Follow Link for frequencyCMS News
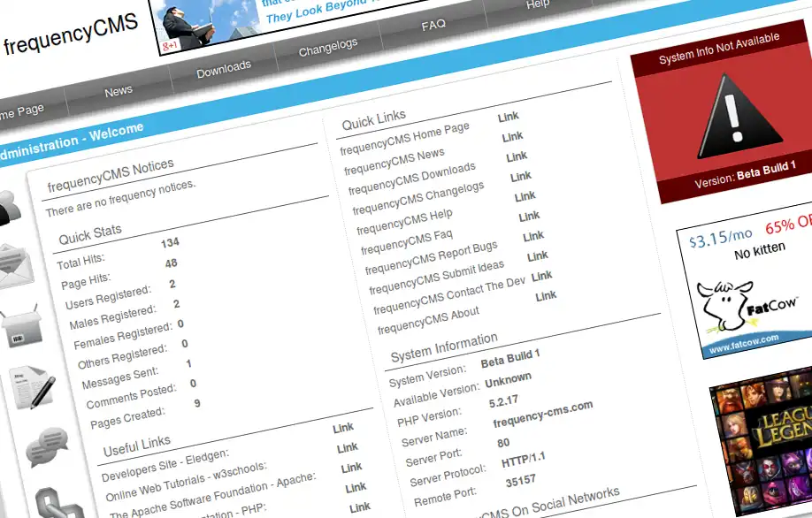The width and height of the screenshot is (812, 518). pos(512,137)
